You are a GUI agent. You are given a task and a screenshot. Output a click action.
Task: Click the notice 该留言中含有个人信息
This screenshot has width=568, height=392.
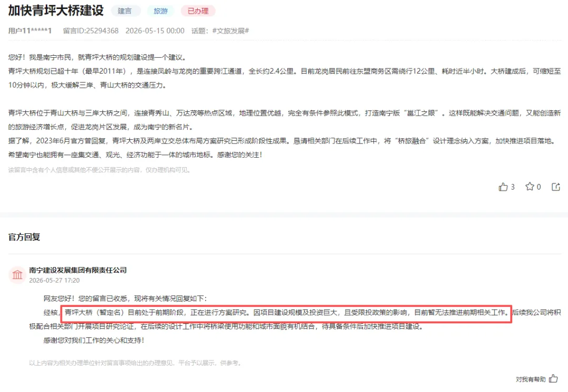point(99,170)
